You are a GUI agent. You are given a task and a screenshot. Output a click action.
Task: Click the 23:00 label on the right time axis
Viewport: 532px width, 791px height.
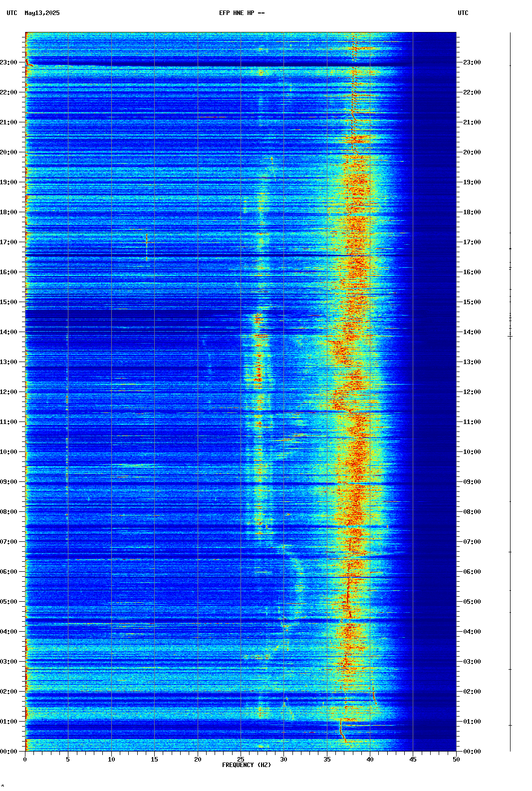pos(472,62)
